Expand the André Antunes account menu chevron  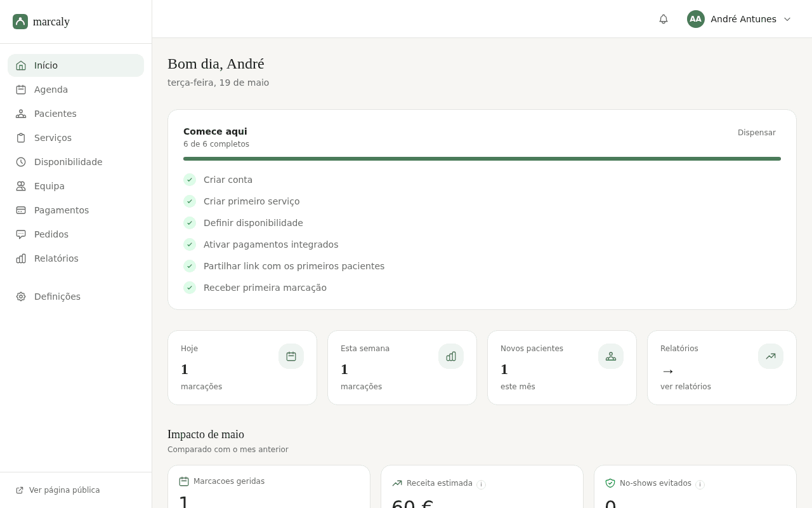[x=787, y=19]
